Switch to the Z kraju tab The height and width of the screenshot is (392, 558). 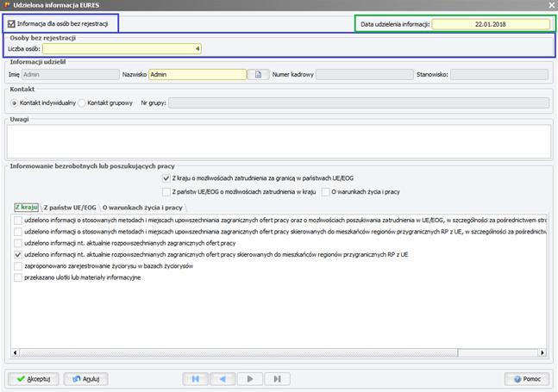coord(27,207)
